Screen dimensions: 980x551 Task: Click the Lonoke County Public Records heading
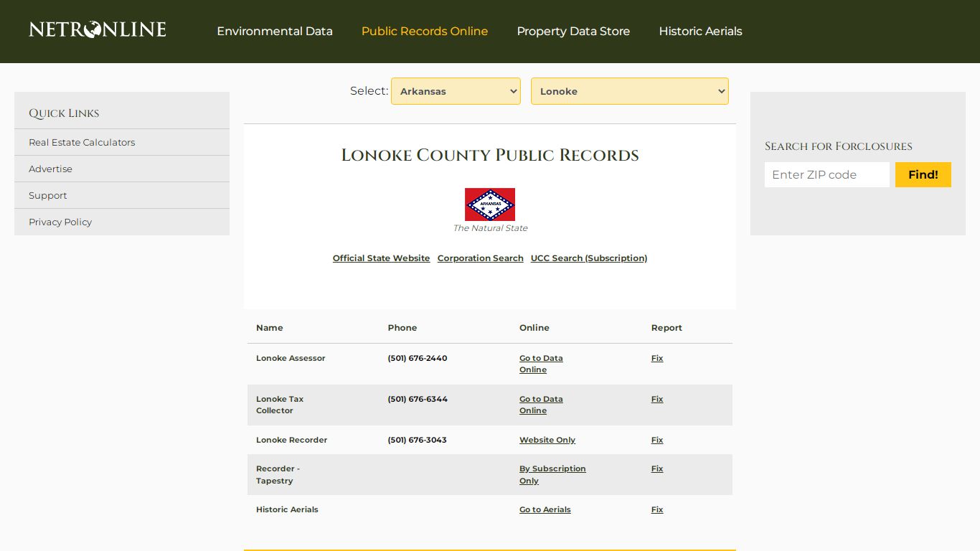coord(490,155)
